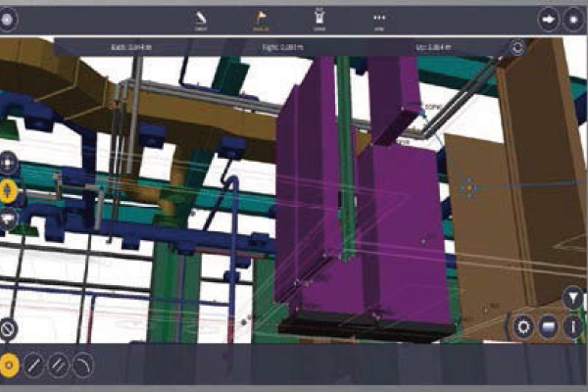The image size is (588, 392).
Task: Open the three-dots more menu
Action: click(x=379, y=18)
